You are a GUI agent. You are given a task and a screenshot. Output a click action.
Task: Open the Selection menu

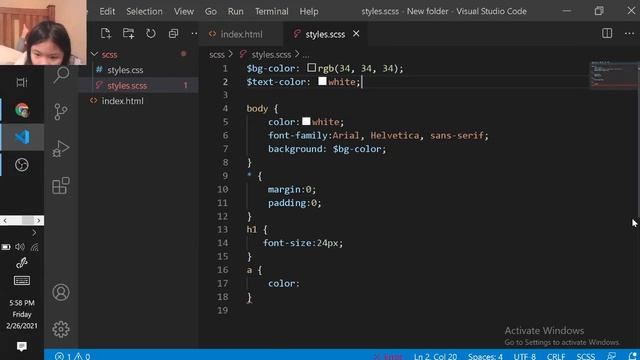point(144,11)
